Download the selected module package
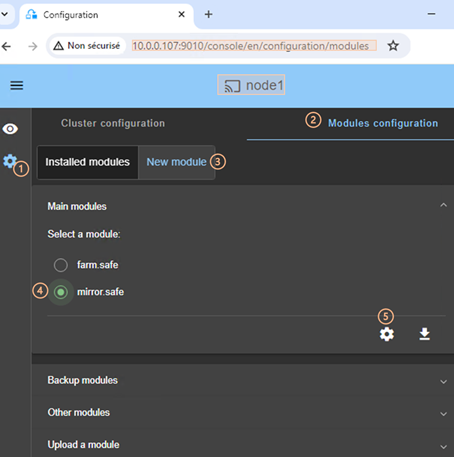This screenshot has width=454, height=457. coord(424,334)
